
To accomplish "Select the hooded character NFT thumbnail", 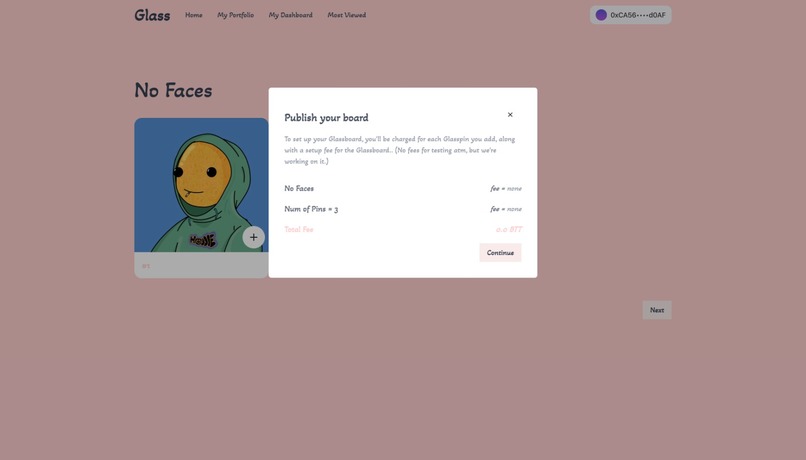I will [x=201, y=185].
